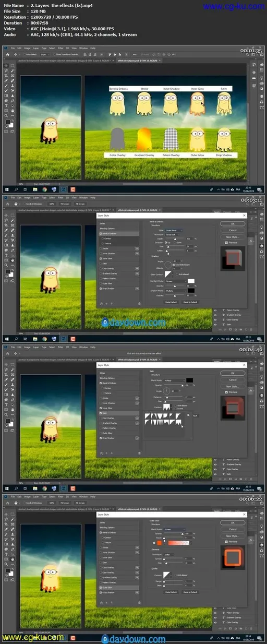Open Windows Start in the 00:01:35 frame taskbar
Viewport: 267px width, 644px height.
6,190
